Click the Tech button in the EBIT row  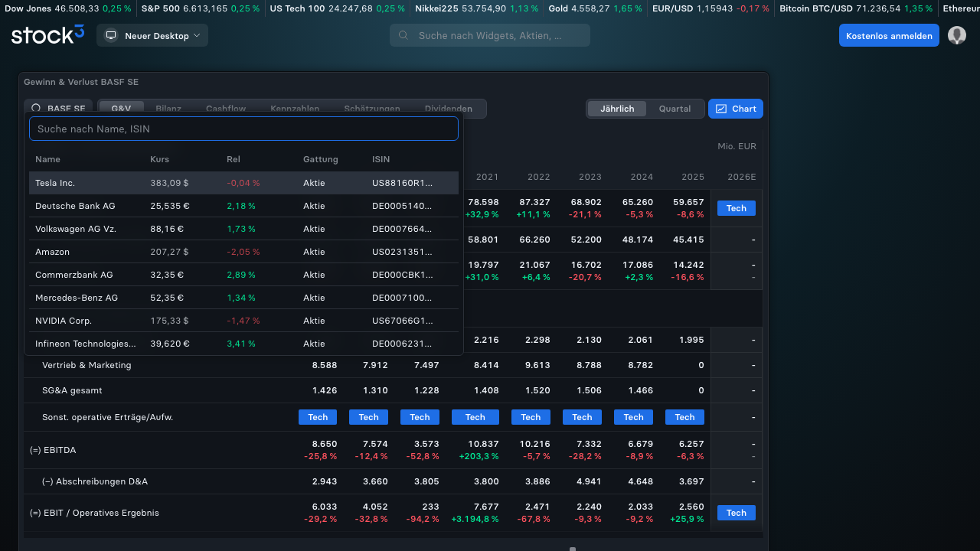click(x=737, y=513)
